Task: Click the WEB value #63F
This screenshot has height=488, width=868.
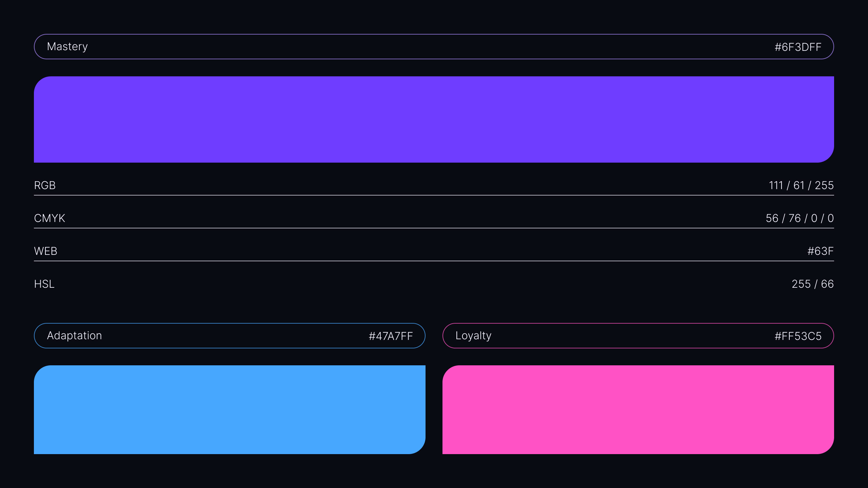Action: [820, 251]
